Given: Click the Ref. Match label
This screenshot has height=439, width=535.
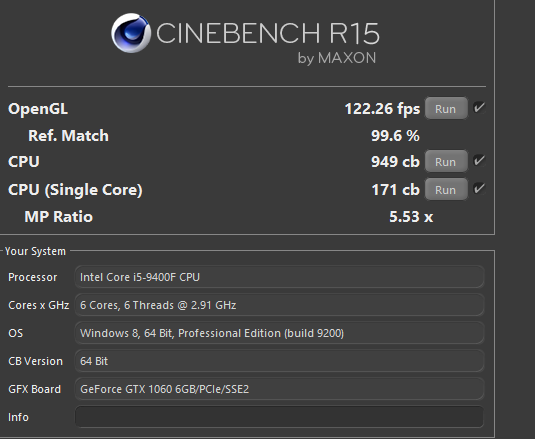Looking at the screenshot, I should click(68, 136).
